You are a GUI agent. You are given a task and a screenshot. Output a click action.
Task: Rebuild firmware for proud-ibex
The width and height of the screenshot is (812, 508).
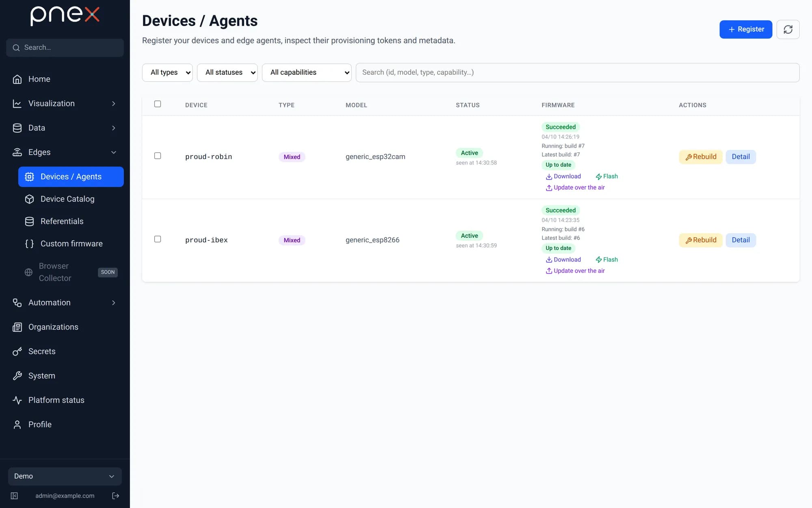point(701,240)
